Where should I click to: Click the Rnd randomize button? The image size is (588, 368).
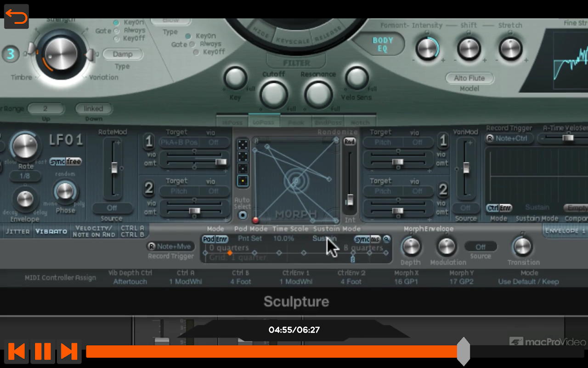click(x=350, y=142)
